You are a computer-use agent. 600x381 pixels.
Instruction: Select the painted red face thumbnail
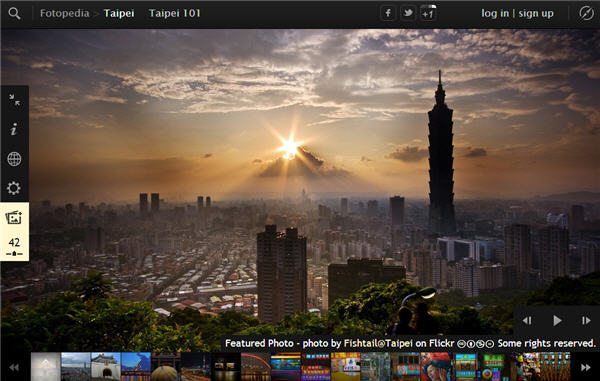[435, 366]
